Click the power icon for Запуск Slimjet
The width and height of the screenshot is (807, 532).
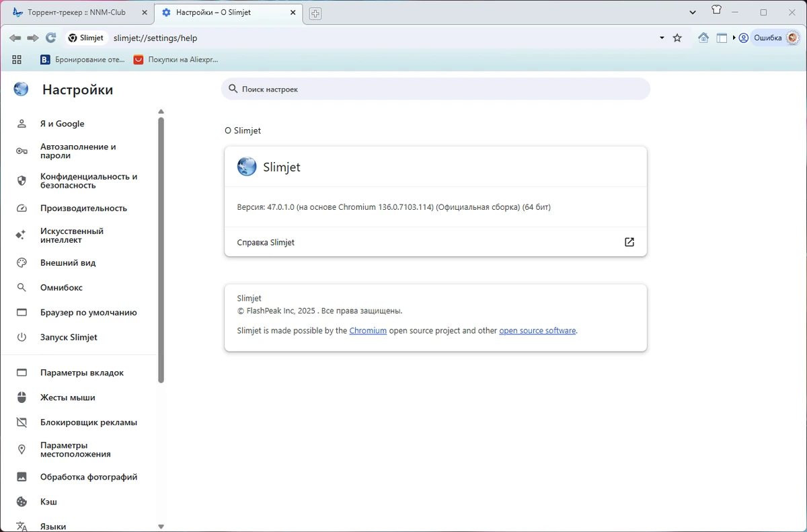[x=22, y=337]
